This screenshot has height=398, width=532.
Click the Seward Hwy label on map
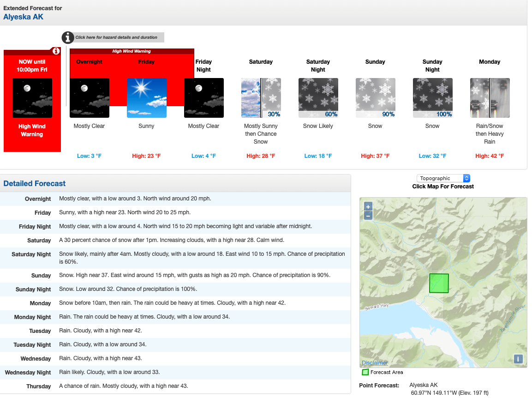coord(377,307)
